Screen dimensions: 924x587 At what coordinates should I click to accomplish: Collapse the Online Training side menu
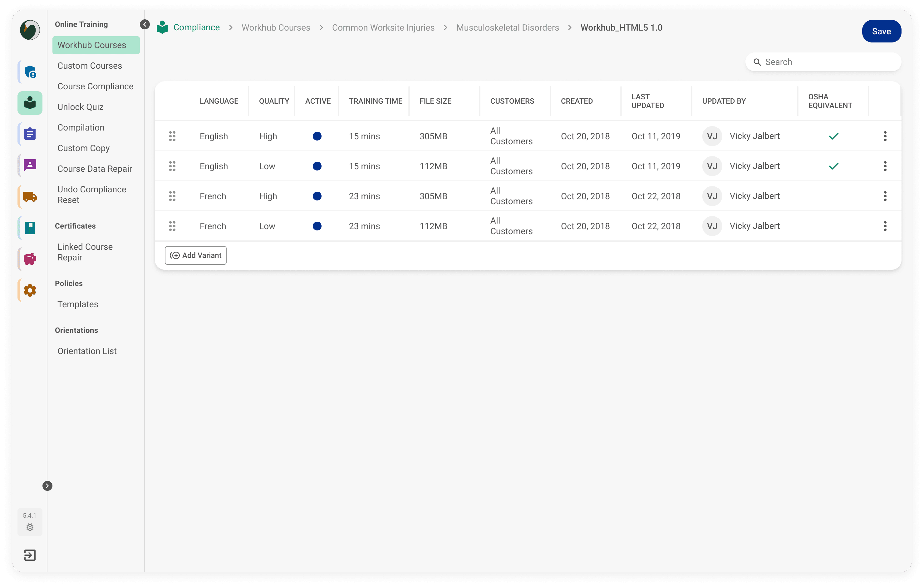tap(145, 24)
